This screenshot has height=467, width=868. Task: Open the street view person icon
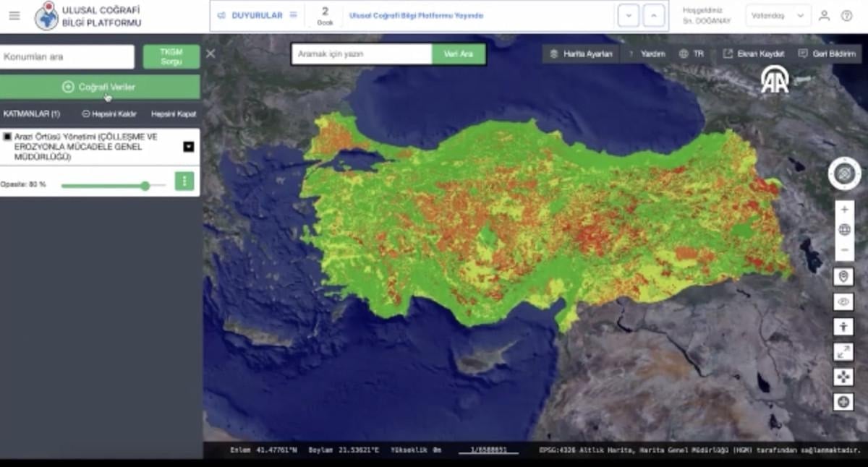tap(843, 327)
